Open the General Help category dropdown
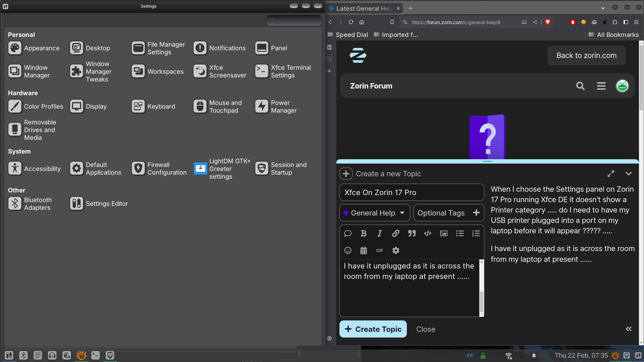 click(374, 213)
